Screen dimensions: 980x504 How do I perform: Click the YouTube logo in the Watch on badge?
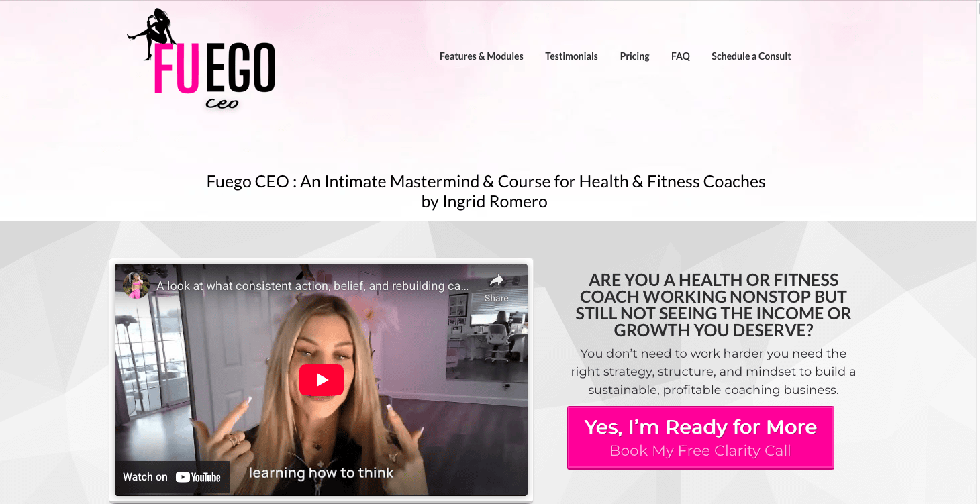(x=198, y=477)
